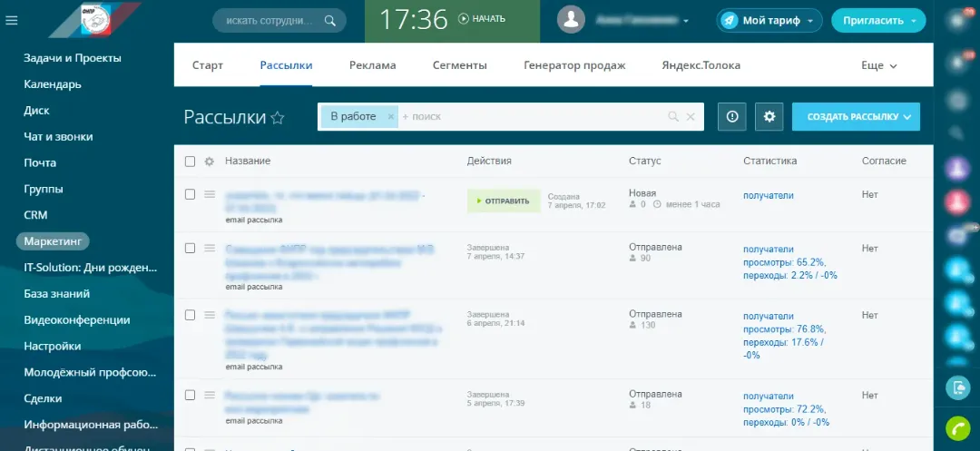Open the user profile avatar

(x=571, y=20)
